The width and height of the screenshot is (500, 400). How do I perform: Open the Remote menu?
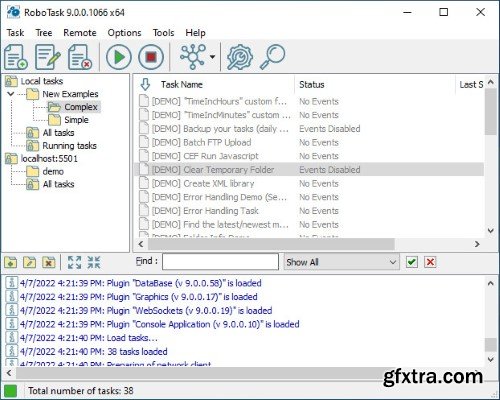point(80,33)
